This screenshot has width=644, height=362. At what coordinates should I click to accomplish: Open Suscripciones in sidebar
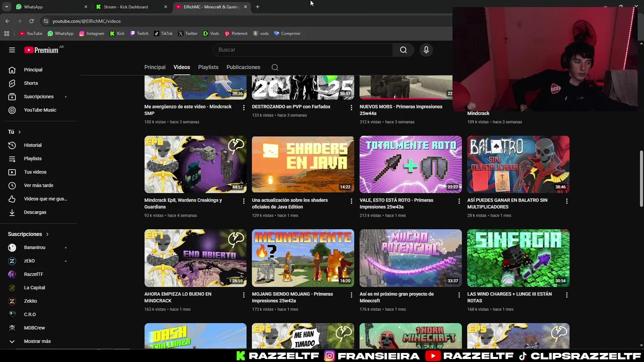38,97
